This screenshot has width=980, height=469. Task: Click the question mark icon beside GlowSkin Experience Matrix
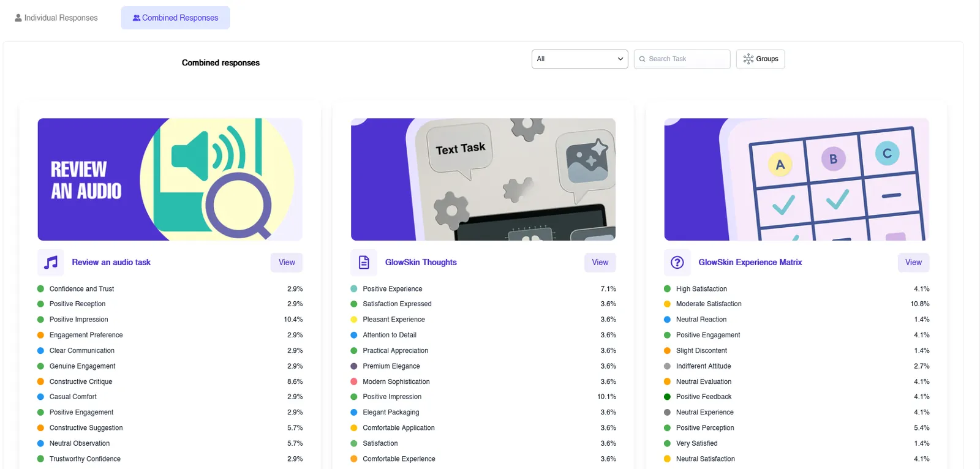[677, 263]
